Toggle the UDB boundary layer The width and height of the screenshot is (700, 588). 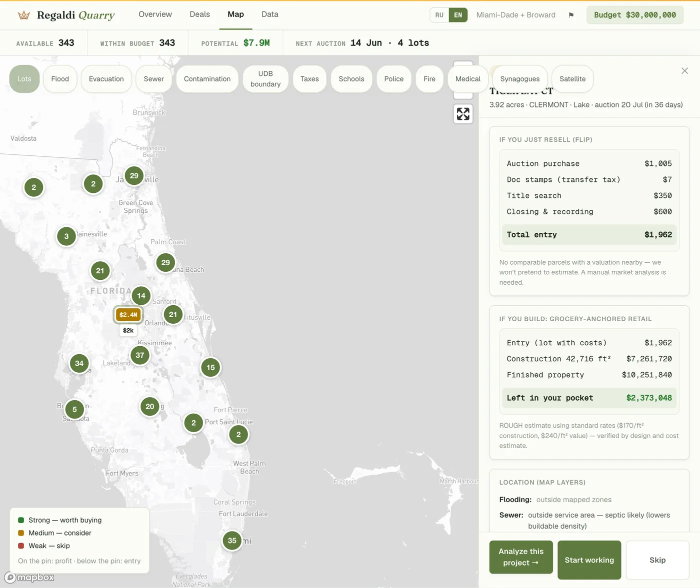265,79
